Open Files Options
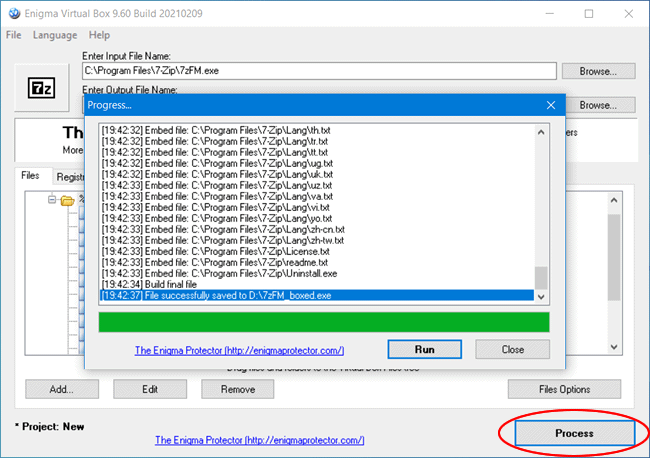 tap(564, 389)
